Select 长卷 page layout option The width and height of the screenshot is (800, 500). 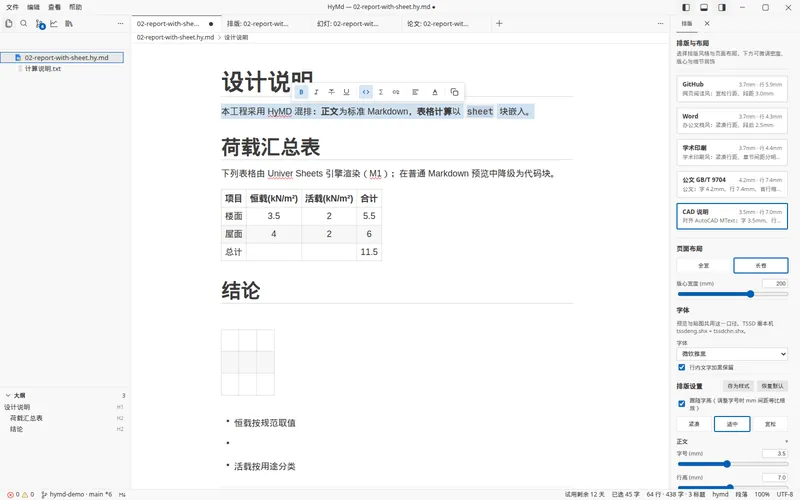coord(760,265)
